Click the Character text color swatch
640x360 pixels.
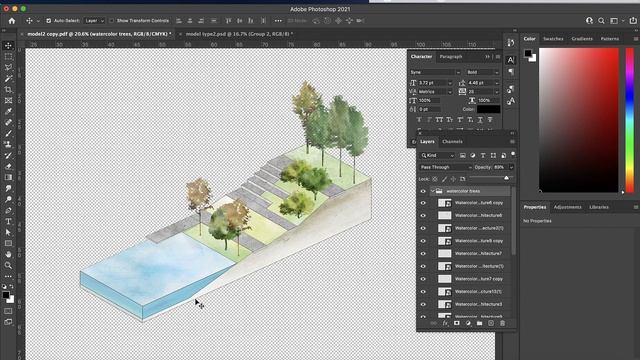489,109
